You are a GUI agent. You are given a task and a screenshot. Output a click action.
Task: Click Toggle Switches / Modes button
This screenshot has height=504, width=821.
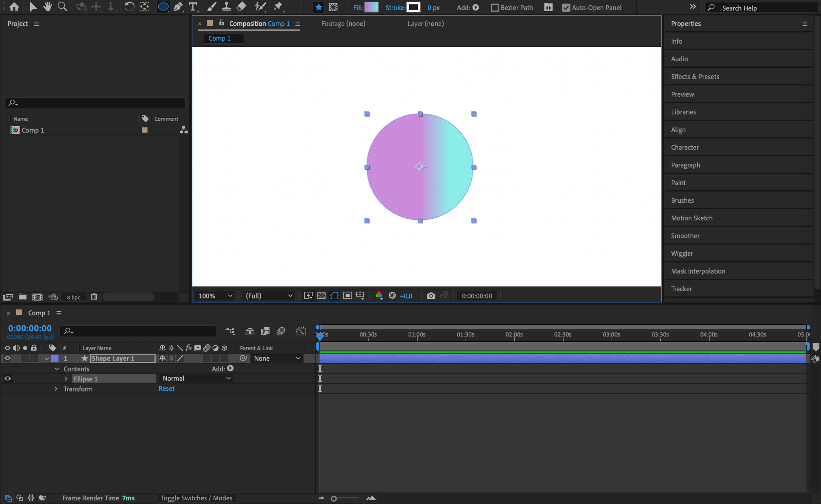pyautogui.click(x=196, y=498)
